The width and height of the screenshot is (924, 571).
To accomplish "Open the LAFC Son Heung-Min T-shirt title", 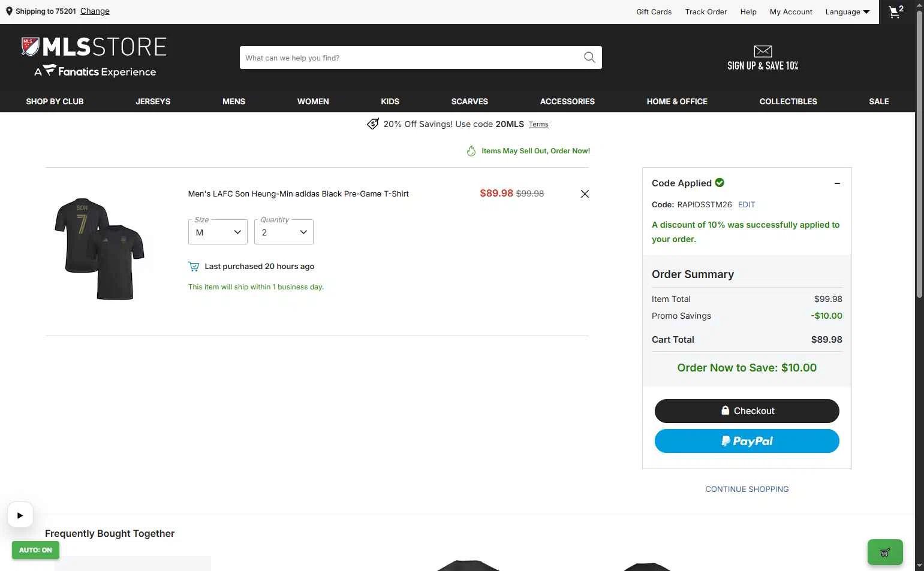I will click(x=298, y=194).
